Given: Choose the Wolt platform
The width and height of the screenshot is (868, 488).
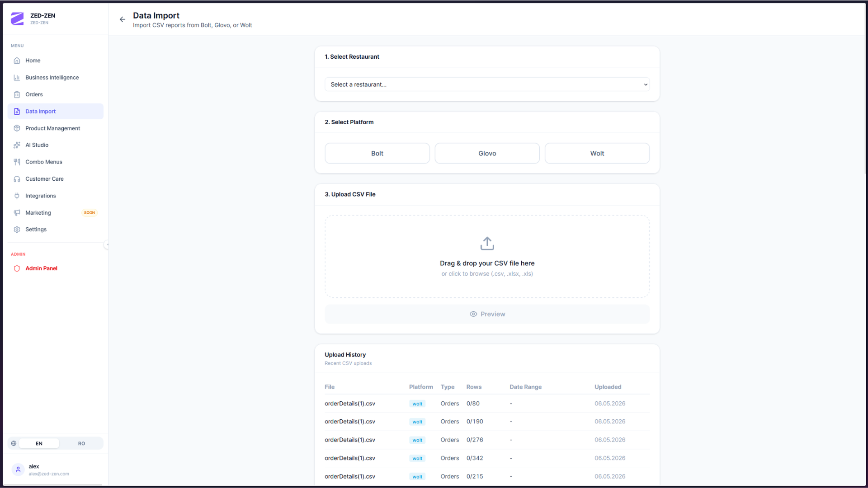Looking at the screenshot, I should click(x=597, y=154).
